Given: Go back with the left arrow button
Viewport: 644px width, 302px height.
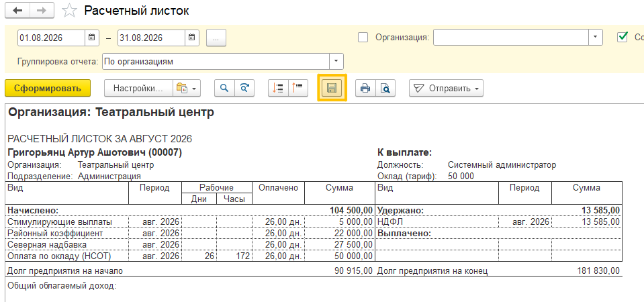Looking at the screenshot, I should tap(17, 11).
